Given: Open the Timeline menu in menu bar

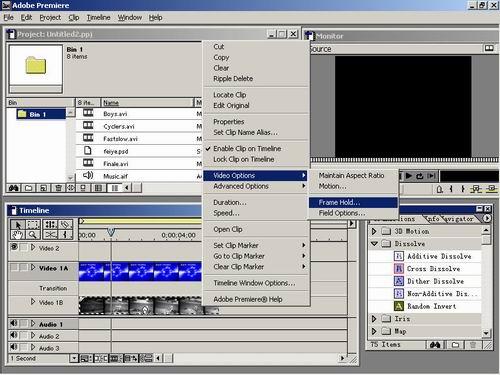Looking at the screenshot, I should pyautogui.click(x=98, y=17).
